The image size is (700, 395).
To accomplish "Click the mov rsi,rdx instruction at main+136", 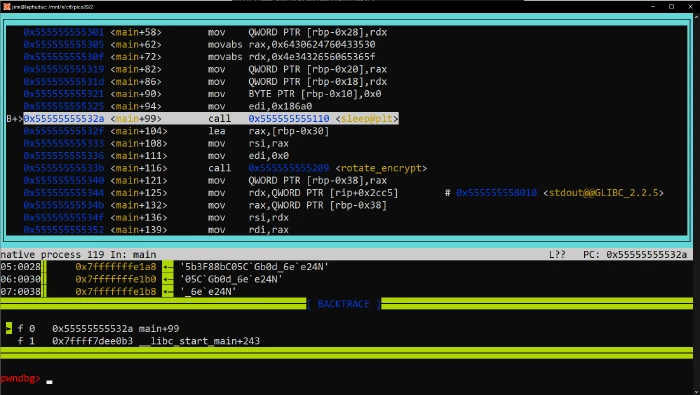I will pyautogui.click(x=248, y=217).
